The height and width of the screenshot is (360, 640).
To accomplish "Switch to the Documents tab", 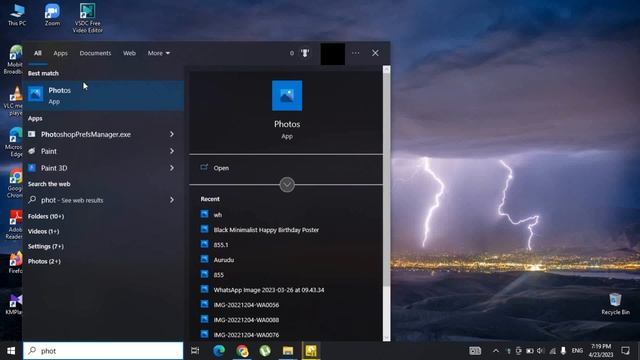I will [95, 53].
